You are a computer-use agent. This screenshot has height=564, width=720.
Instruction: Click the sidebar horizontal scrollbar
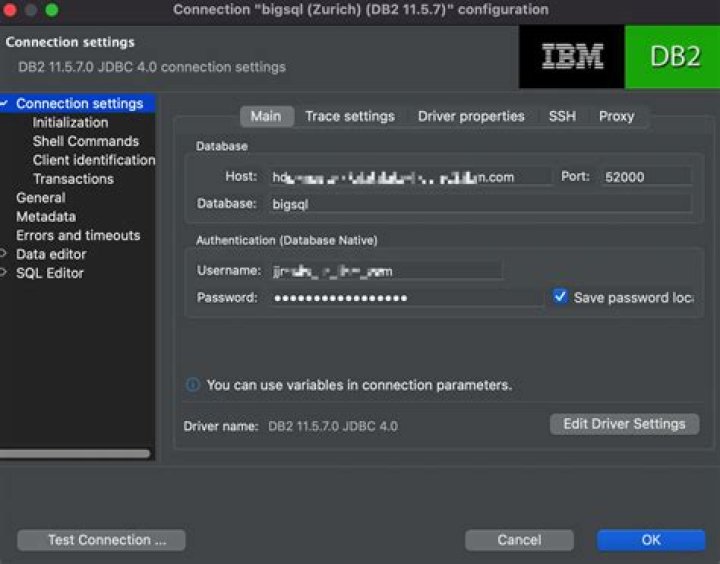pos(75,454)
